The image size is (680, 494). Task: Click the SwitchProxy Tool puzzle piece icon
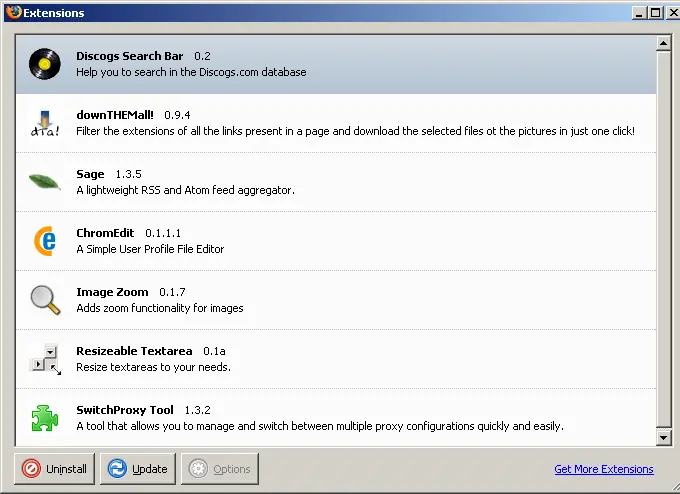pyautogui.click(x=45, y=418)
